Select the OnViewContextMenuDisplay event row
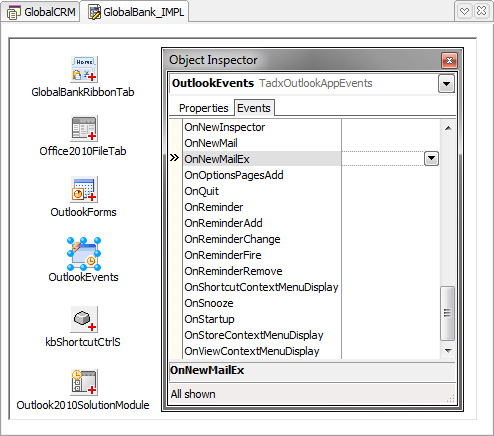 click(262, 351)
